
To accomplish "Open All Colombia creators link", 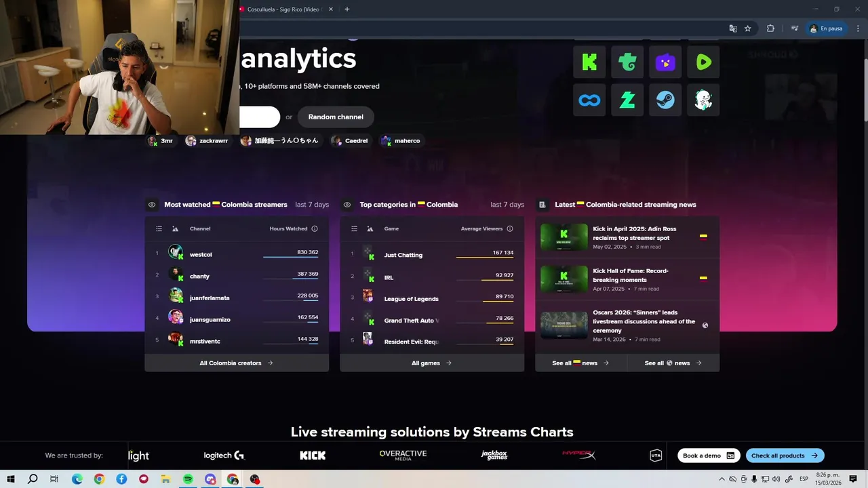I will (x=237, y=363).
